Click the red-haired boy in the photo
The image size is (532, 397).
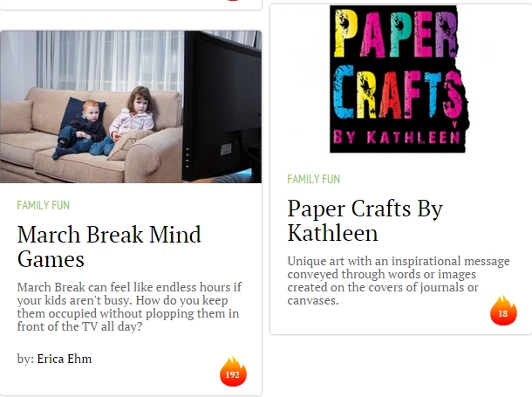(x=80, y=129)
